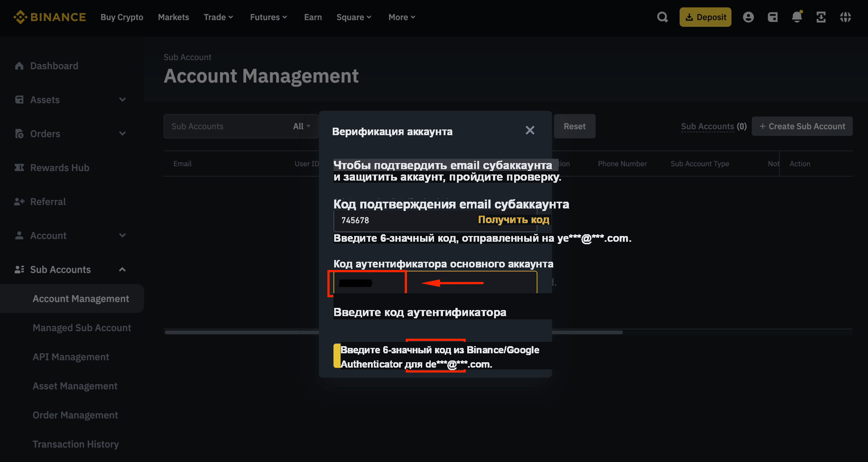The image size is (868, 462).
Task: Close the Верификация аккаунта dialog
Action: (530, 131)
